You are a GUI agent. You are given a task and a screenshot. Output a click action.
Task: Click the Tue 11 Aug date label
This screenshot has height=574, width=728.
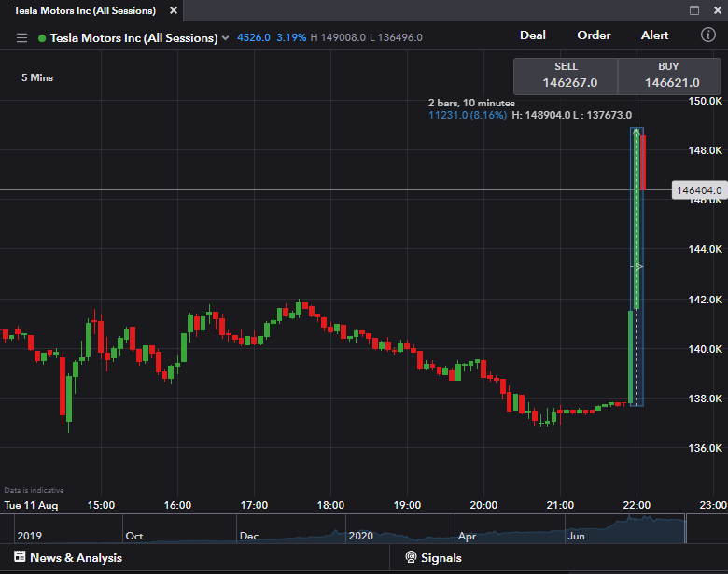click(31, 505)
